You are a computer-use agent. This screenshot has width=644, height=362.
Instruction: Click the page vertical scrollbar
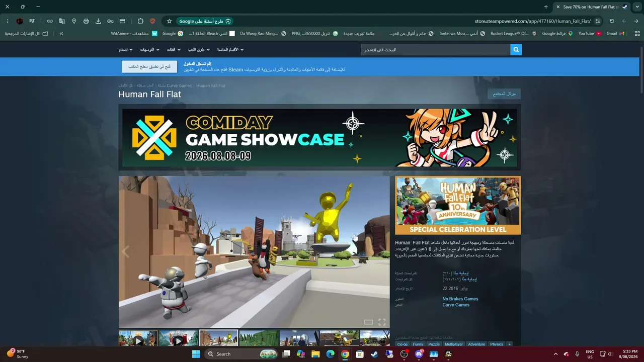(x=641, y=70)
